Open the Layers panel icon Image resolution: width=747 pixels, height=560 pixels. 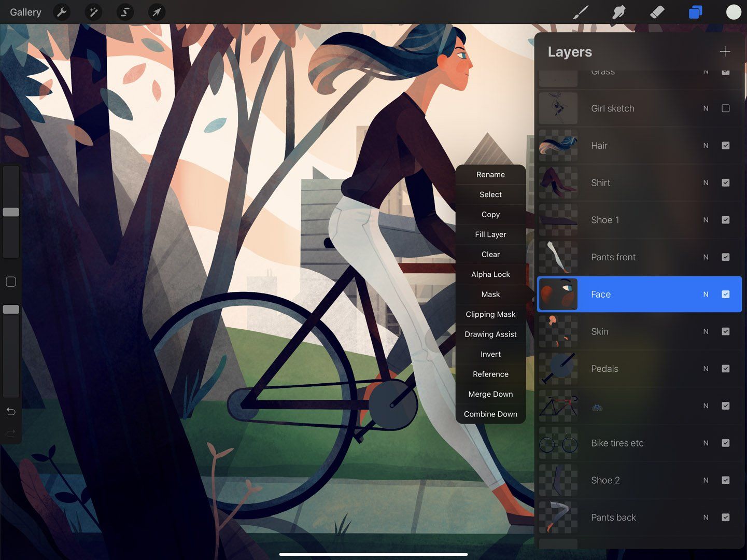(x=695, y=12)
